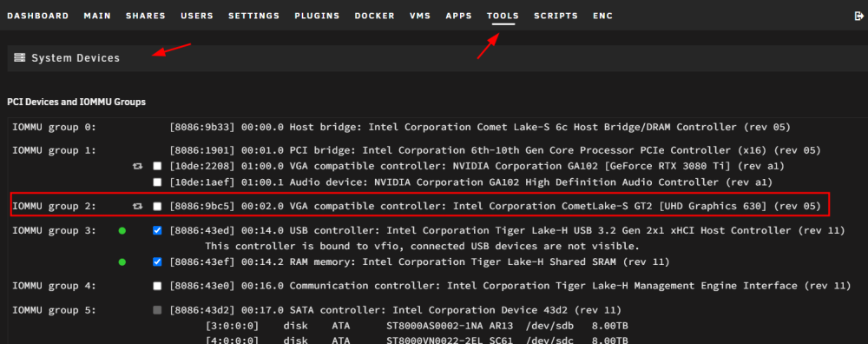The width and height of the screenshot is (868, 344).
Task: Tick the NVIDIA High Definition Audio checkbox
Action: 158,182
